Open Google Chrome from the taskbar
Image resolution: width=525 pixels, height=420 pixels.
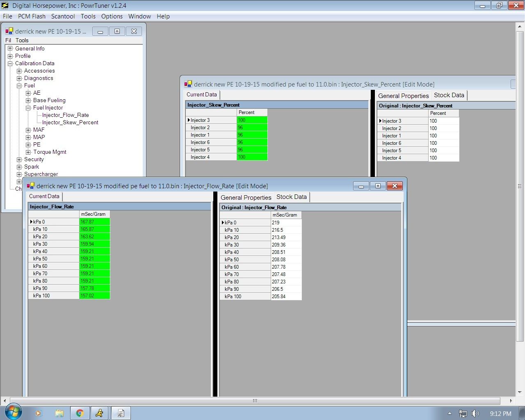(80, 413)
